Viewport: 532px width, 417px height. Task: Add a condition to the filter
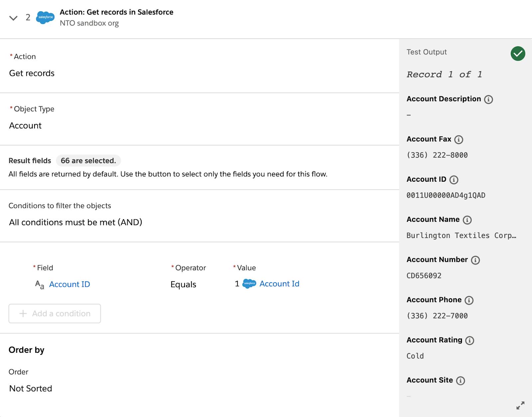point(55,313)
